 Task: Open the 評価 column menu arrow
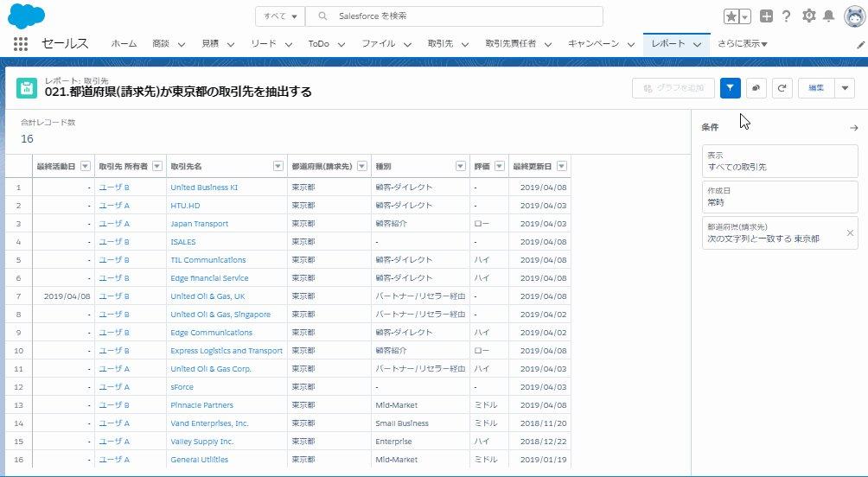point(500,166)
